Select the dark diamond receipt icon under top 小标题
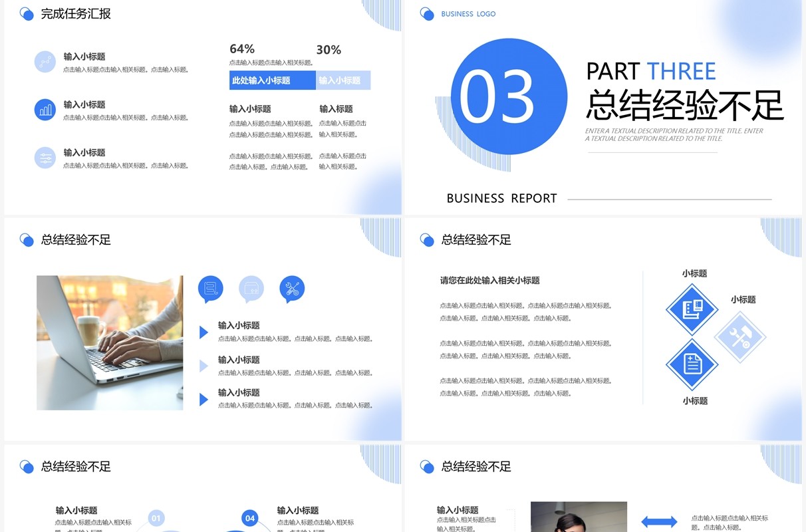Viewport: 806px width, 532px height. (692, 309)
